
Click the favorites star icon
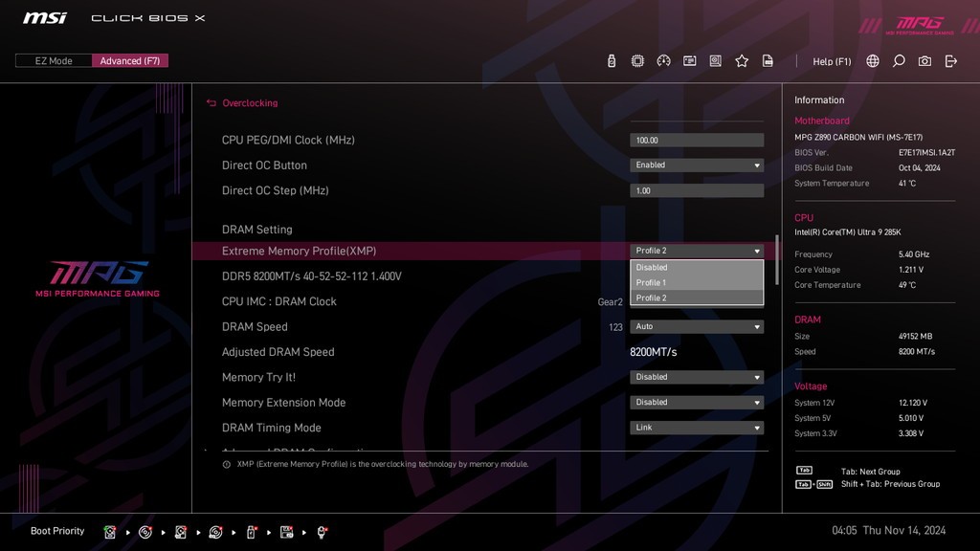(742, 61)
